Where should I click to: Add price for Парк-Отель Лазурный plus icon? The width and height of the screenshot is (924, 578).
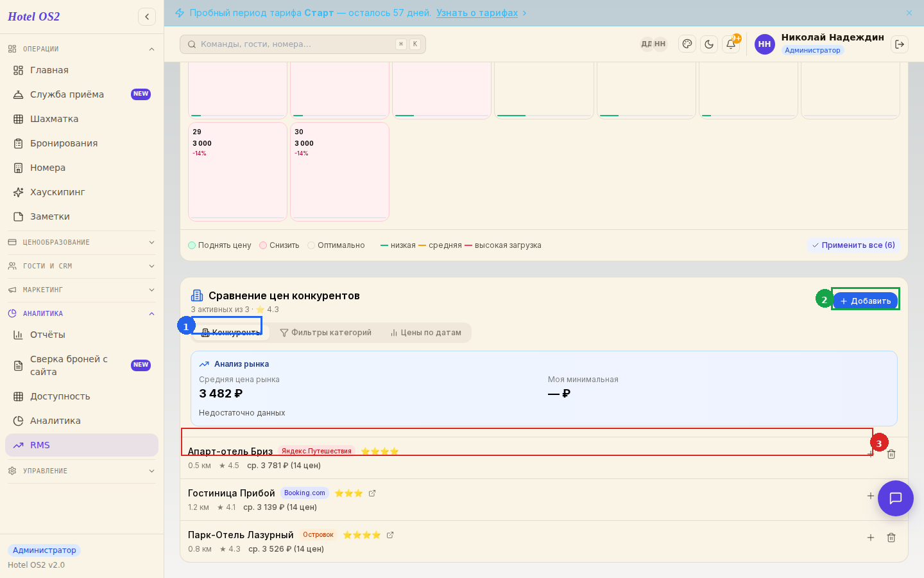point(871,538)
